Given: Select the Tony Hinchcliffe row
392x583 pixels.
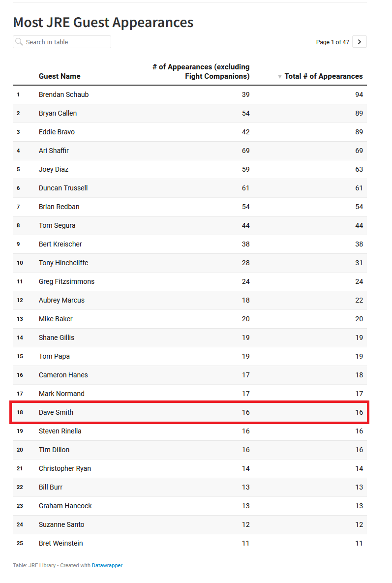Looking at the screenshot, I should [189, 263].
